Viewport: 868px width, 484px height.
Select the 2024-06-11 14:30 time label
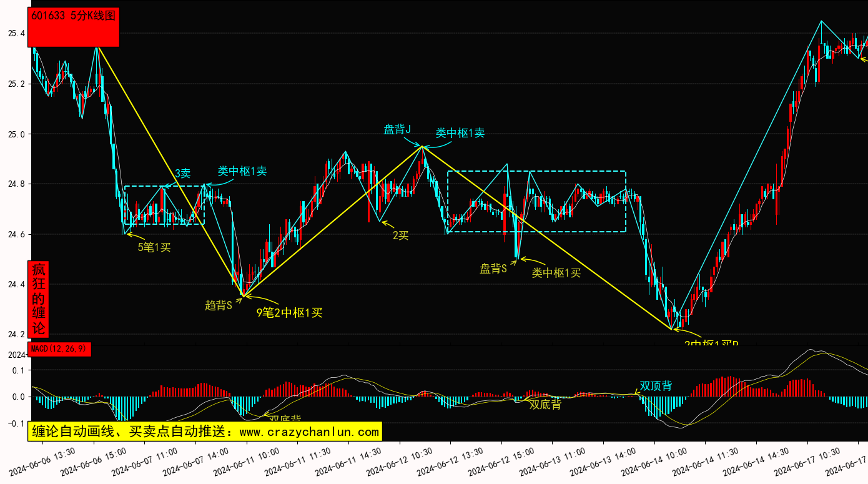pyautogui.click(x=348, y=462)
